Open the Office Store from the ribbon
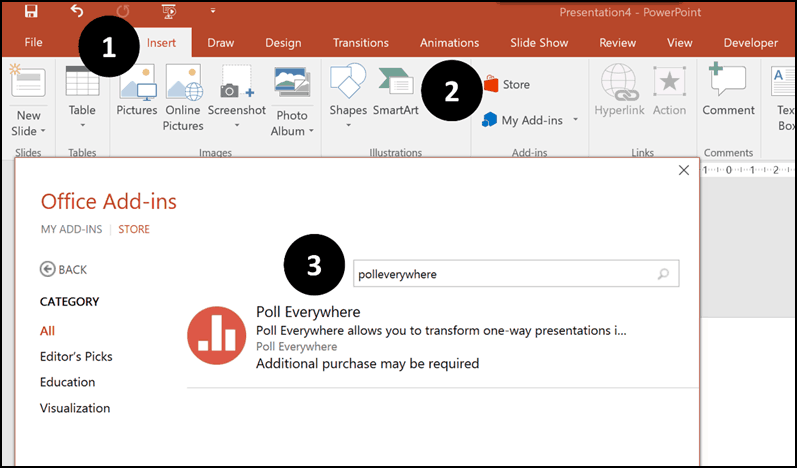The width and height of the screenshot is (797, 468). (x=507, y=84)
